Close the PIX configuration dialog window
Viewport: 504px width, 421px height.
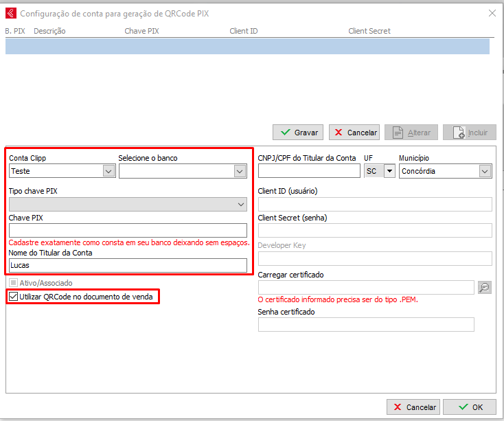492,12
